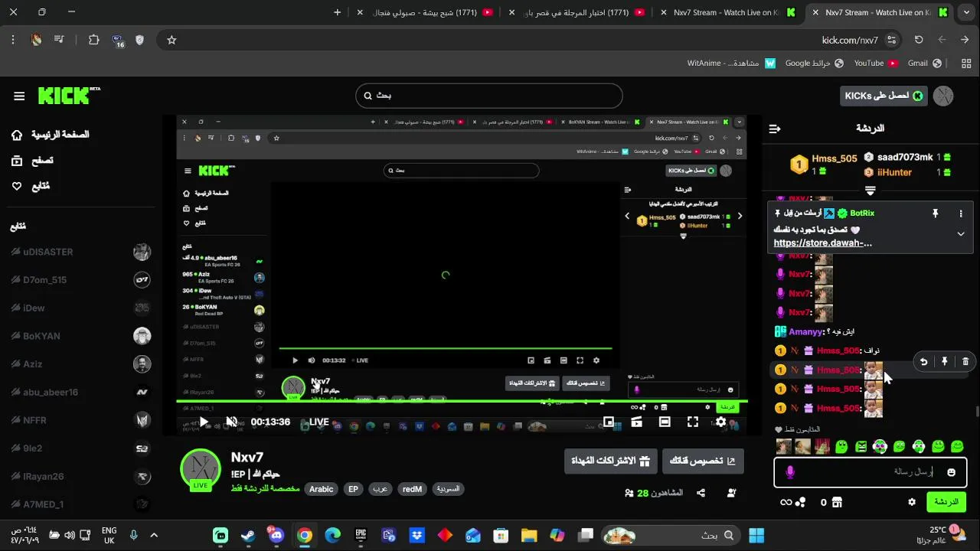This screenshot has width=980, height=551.
Task: Select the EP category tag
Action: tap(353, 489)
